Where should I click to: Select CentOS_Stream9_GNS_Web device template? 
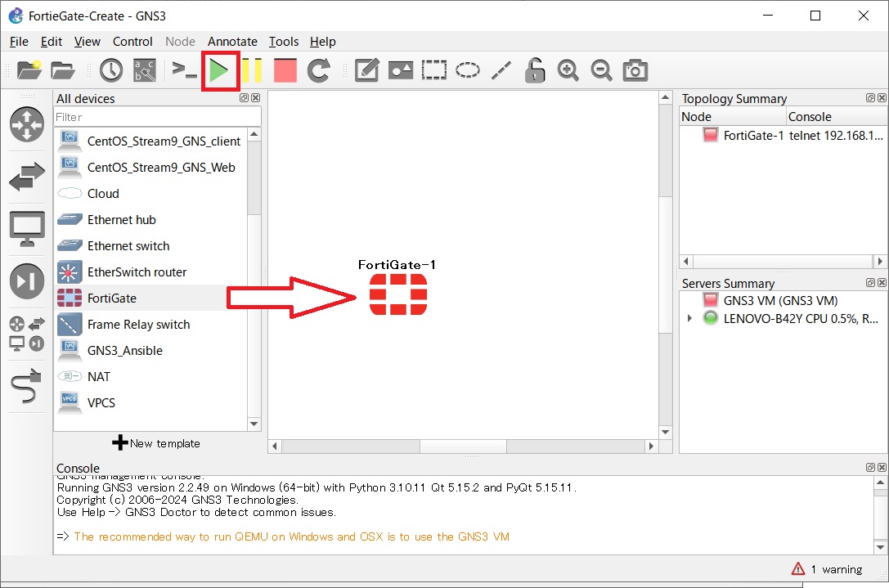[x=150, y=168]
